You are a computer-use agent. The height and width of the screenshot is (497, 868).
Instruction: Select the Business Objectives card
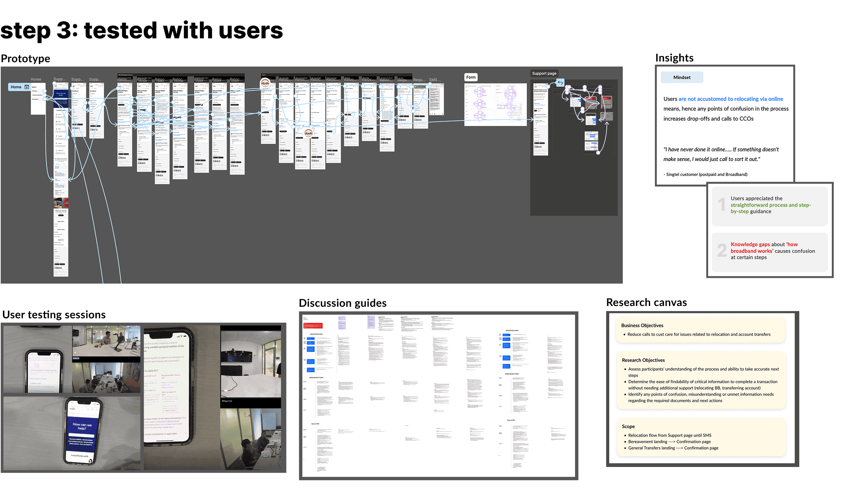click(700, 330)
